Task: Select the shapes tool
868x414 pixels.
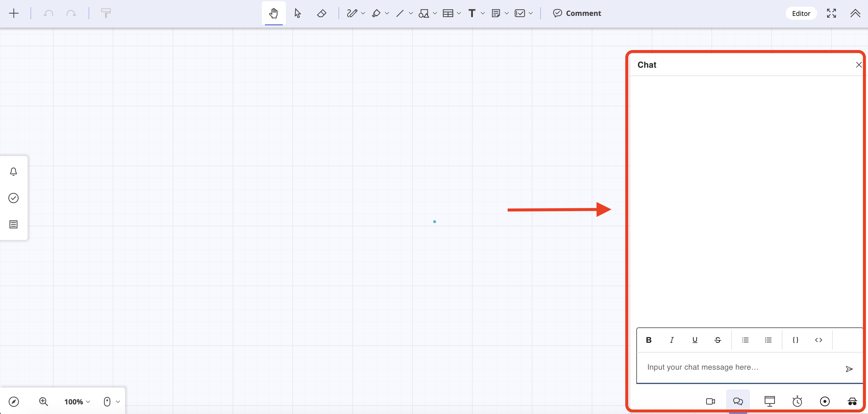Action: click(424, 13)
